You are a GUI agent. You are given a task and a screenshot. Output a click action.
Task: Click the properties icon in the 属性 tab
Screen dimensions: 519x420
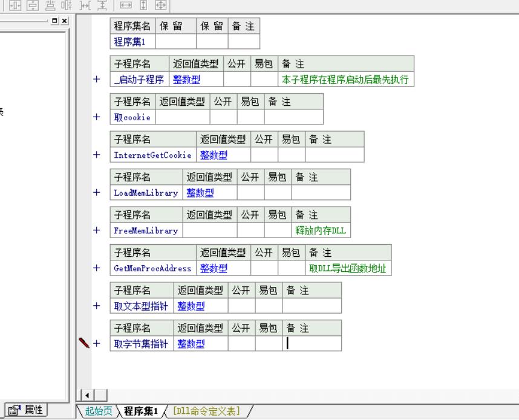(15, 410)
